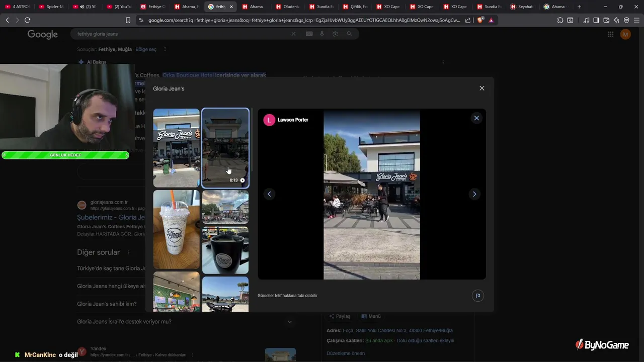Open the browser hamburger menu
The height and width of the screenshot is (362, 644).
pos(636,20)
